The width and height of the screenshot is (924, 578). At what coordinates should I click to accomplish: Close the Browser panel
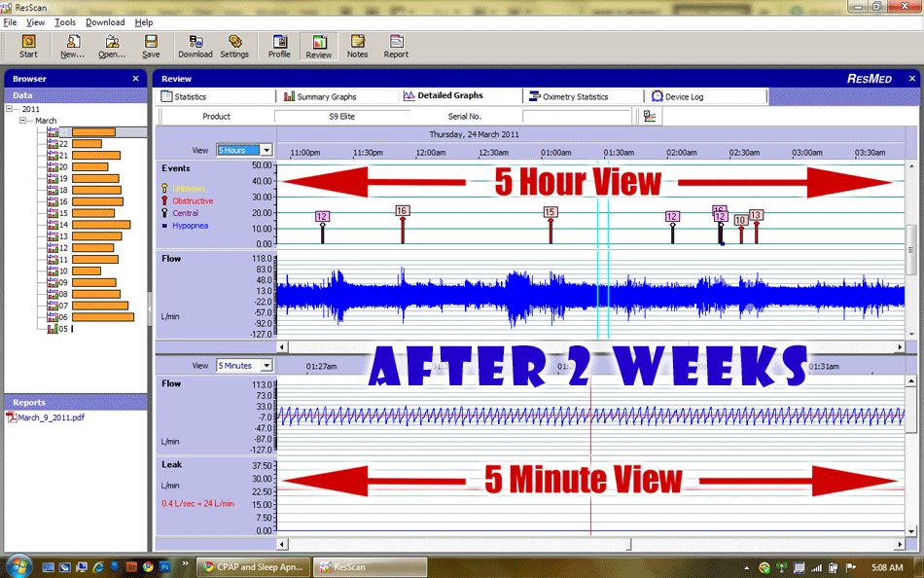point(135,79)
